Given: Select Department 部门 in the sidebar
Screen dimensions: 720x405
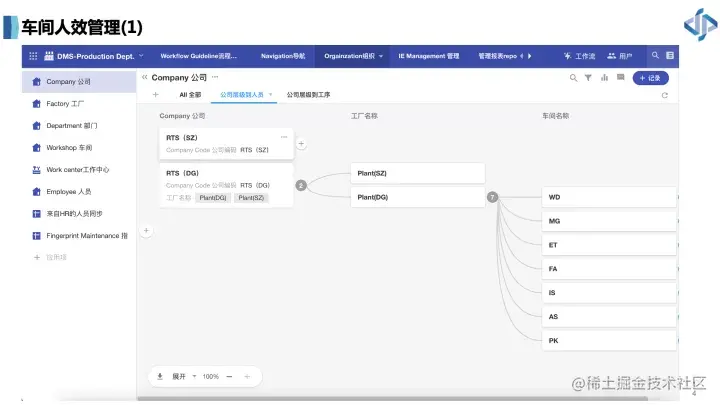Looking at the screenshot, I should 79,126.
